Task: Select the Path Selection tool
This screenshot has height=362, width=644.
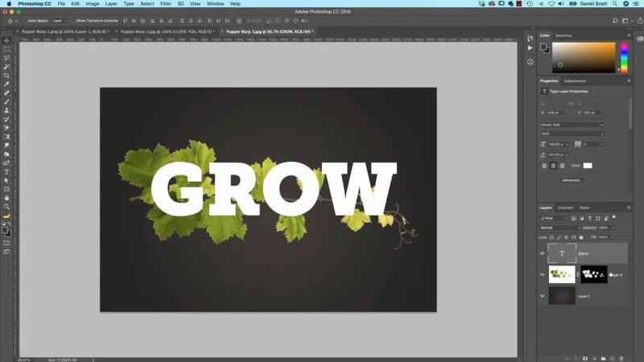Action: coord(6,180)
